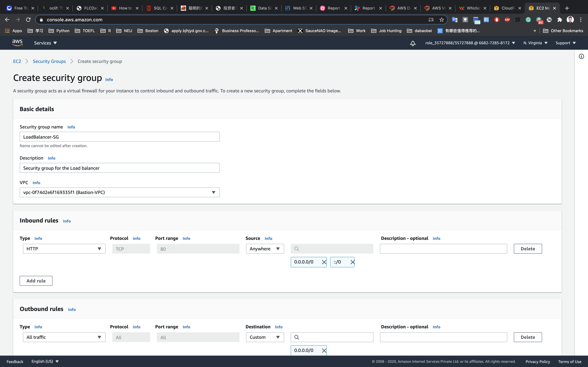This screenshot has width=588, height=367.
Task: Open the Chrome extensions puzzle icon
Action: point(560,20)
